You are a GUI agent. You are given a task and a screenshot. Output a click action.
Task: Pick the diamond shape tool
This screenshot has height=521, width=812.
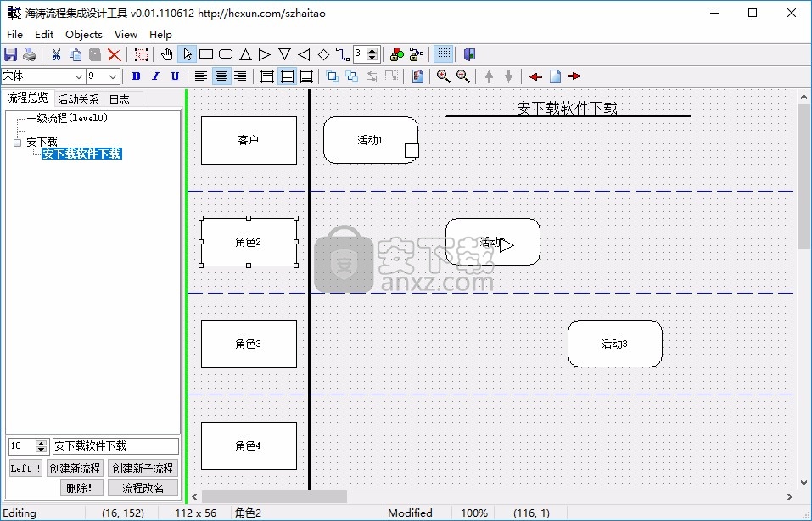tap(323, 54)
